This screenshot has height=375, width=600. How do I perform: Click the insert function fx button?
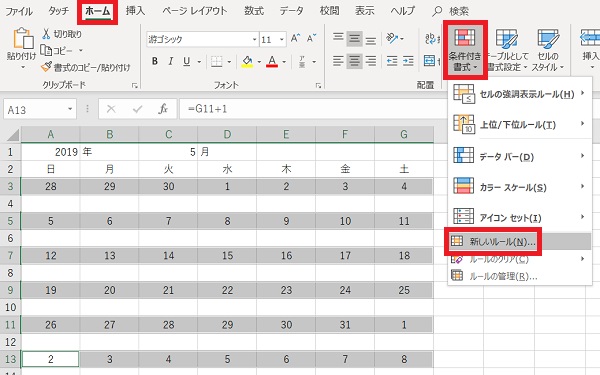(163, 109)
